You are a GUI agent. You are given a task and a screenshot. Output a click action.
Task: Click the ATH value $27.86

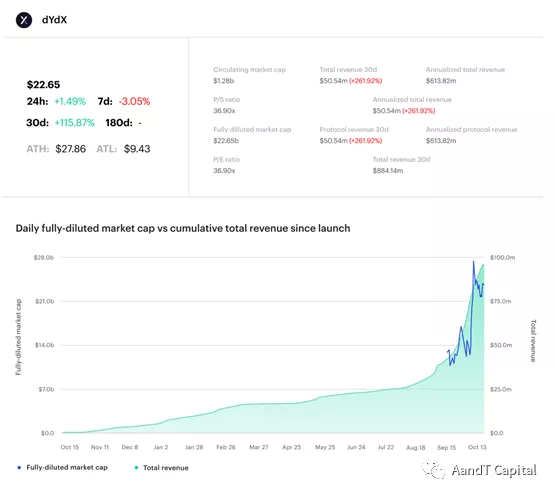pos(70,149)
